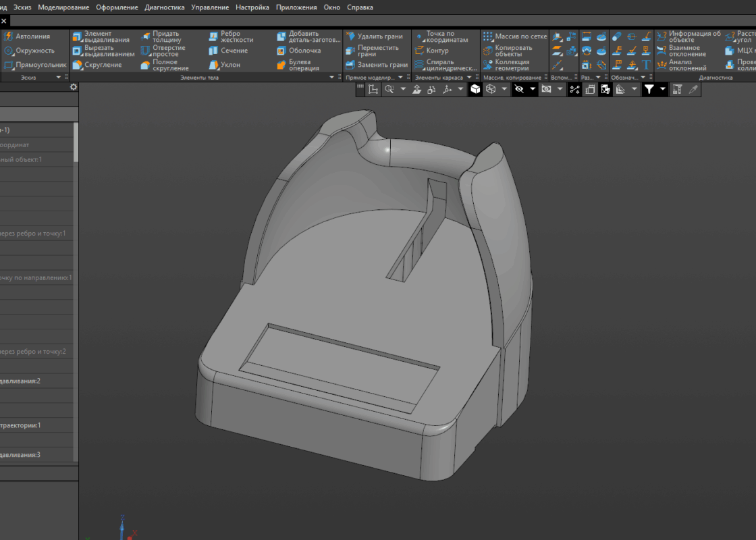Open the Диагностика menu

[164, 7]
